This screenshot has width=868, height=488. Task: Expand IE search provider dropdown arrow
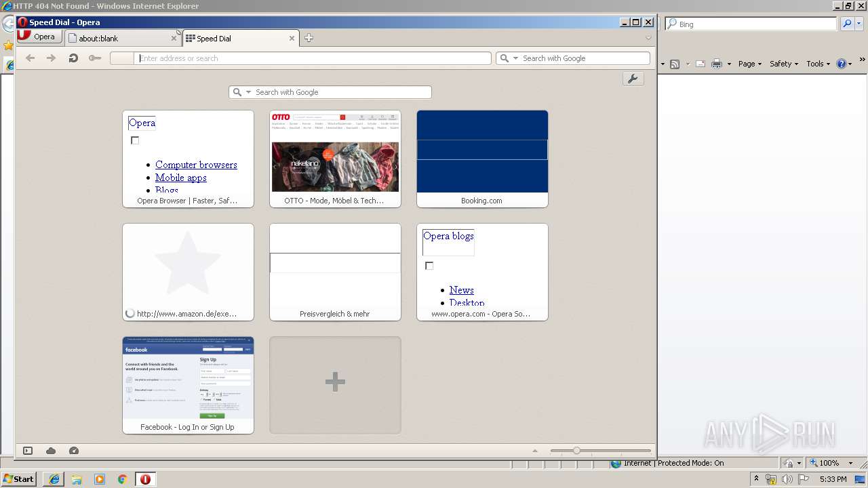pos(860,24)
